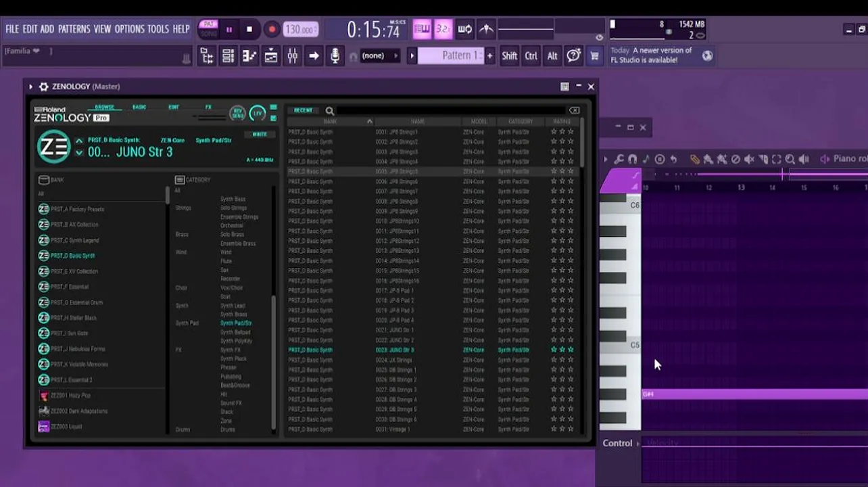Clear the ZENOLOGY search with backspace icon
868x487 pixels.
pyautogui.click(x=574, y=110)
